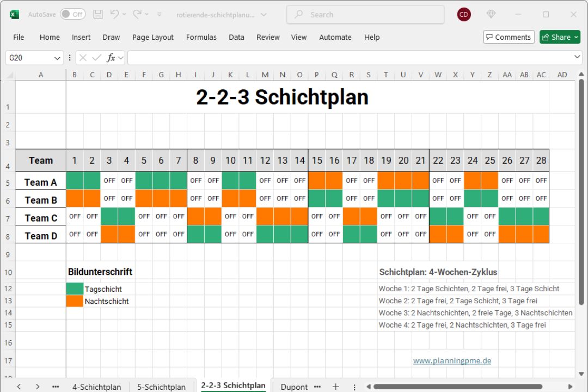
Task: Click the CD account profile avatar
Action: pos(464,15)
